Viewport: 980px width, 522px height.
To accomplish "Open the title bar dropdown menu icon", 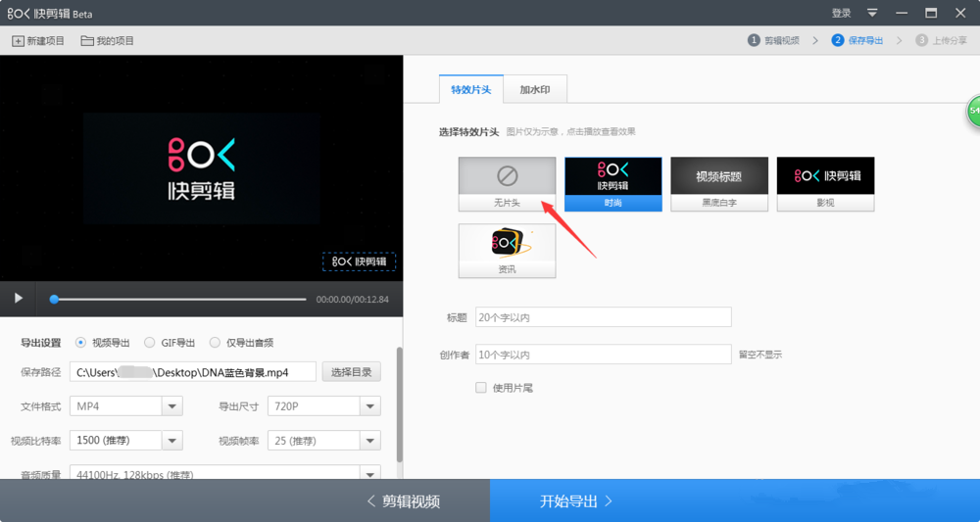I will point(872,13).
